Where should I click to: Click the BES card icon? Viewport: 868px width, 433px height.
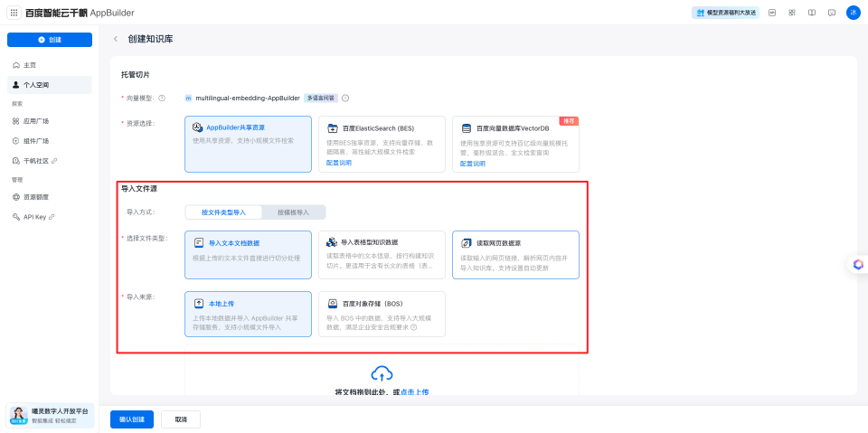tap(332, 128)
